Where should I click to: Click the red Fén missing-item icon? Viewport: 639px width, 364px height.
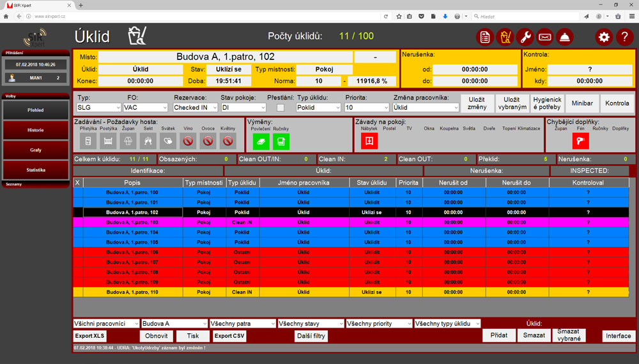[580, 141]
